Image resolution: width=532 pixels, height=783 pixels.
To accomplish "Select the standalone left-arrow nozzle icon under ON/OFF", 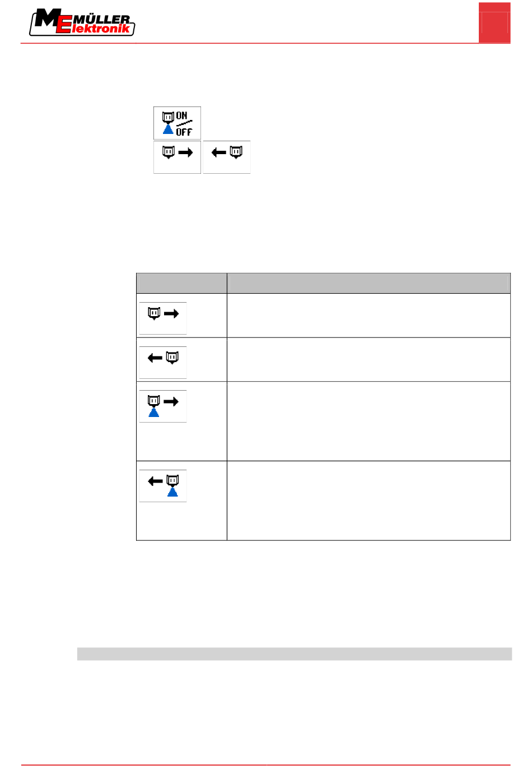I will point(226,157).
